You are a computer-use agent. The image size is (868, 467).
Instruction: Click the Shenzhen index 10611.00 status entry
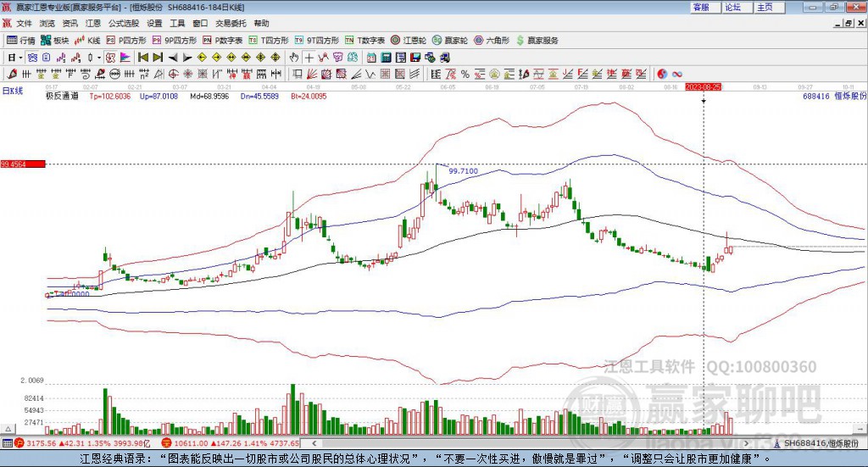[231, 443]
